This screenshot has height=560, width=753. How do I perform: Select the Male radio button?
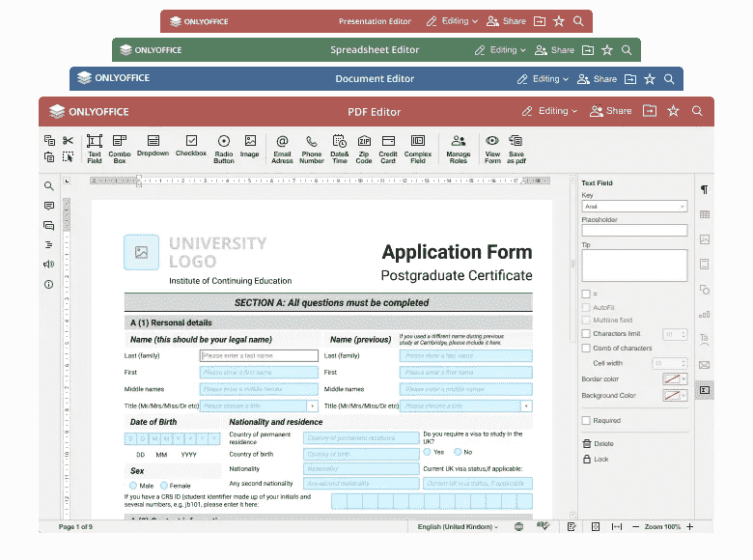click(x=133, y=486)
